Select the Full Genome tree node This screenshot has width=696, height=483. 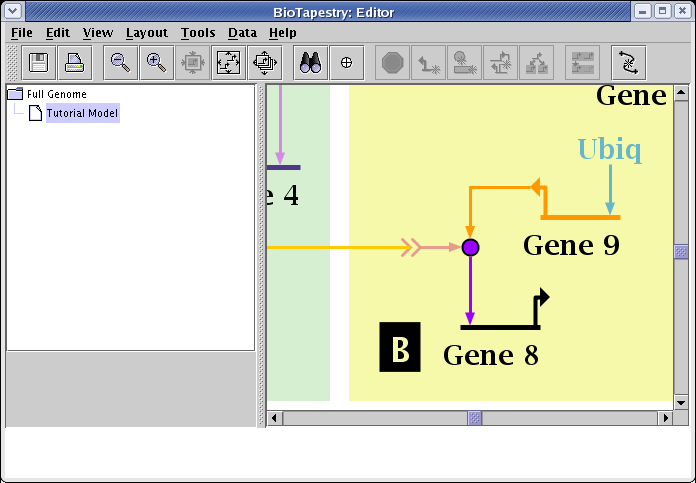pyautogui.click(x=56, y=94)
